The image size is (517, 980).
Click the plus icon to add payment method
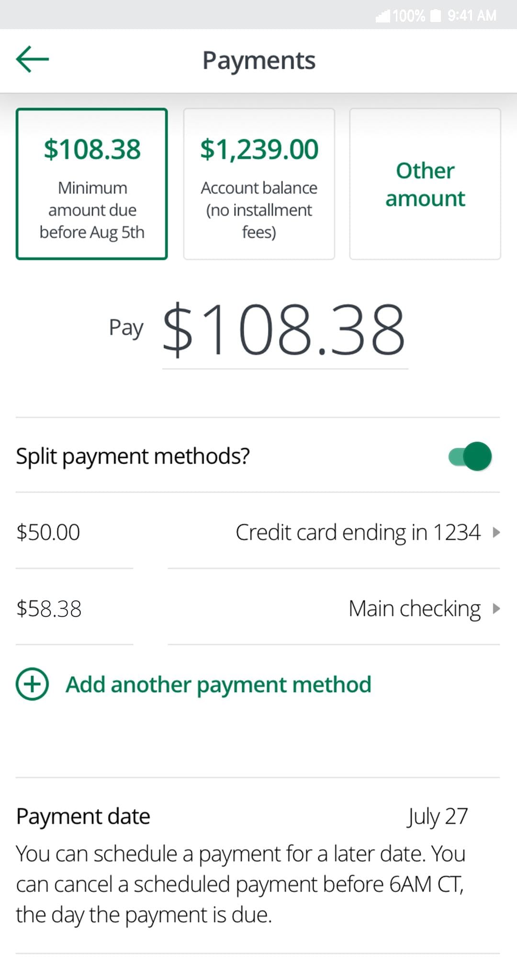[32, 684]
